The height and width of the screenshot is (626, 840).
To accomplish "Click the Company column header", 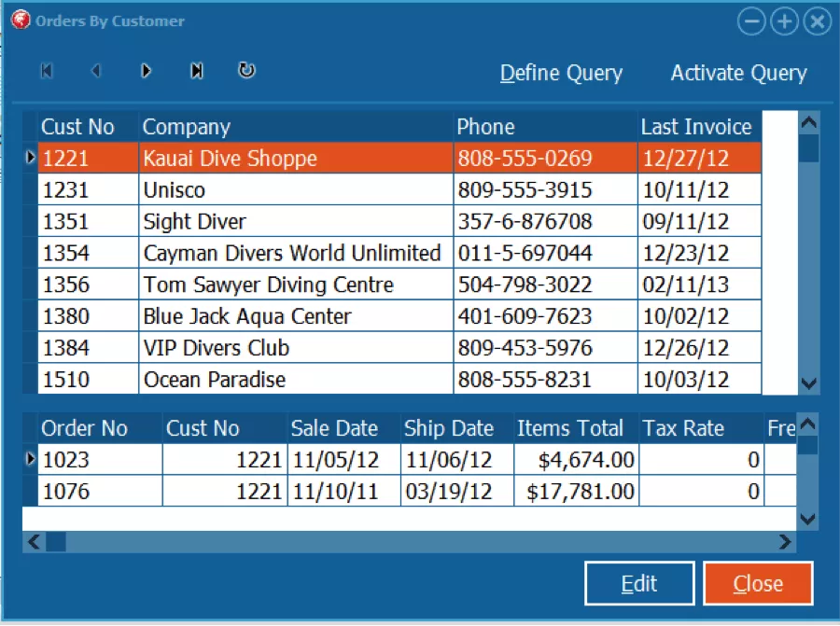I will 296,127.
